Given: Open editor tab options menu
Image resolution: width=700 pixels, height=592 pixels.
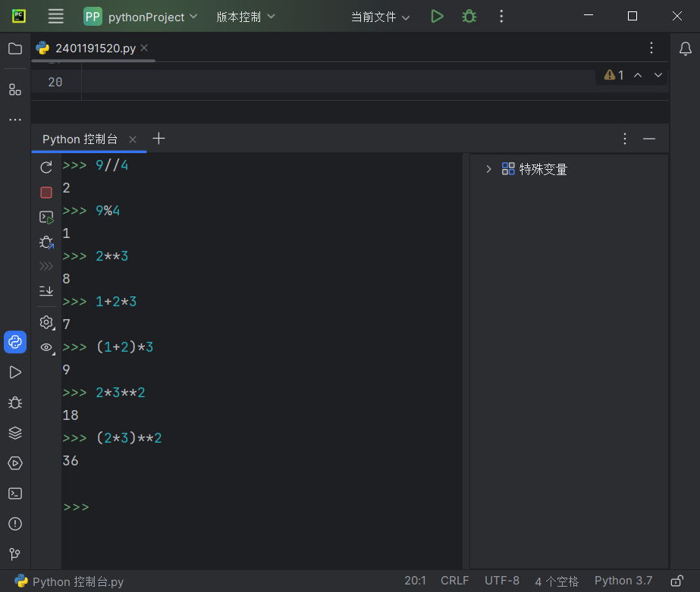Looking at the screenshot, I should pos(651,48).
